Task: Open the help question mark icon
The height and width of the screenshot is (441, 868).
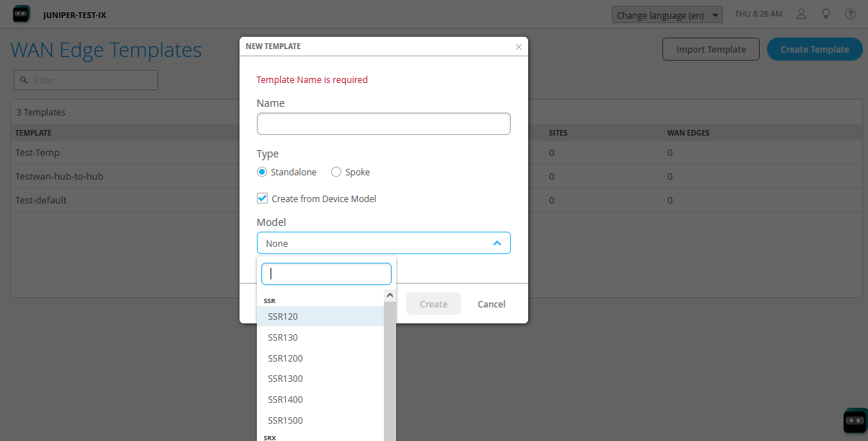Action: tap(850, 14)
